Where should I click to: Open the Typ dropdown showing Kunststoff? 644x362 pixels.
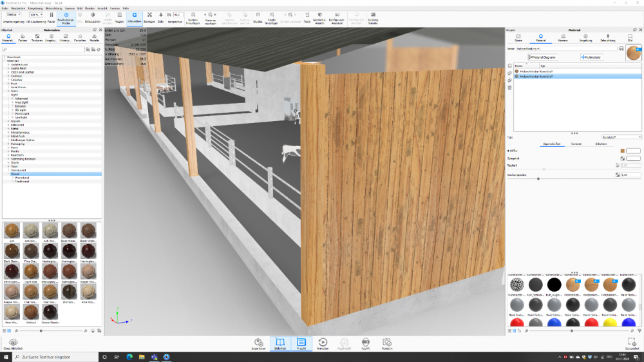tap(621, 137)
